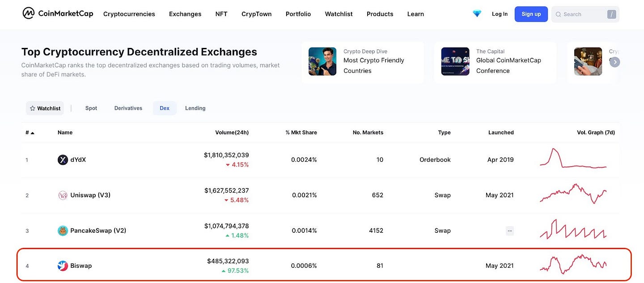Open the Exchanges menu
644x283 pixels.
point(185,14)
